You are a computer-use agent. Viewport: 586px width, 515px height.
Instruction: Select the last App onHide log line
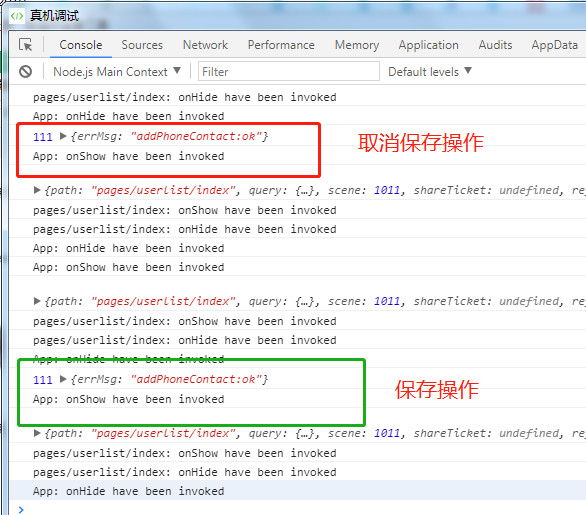[297, 491]
